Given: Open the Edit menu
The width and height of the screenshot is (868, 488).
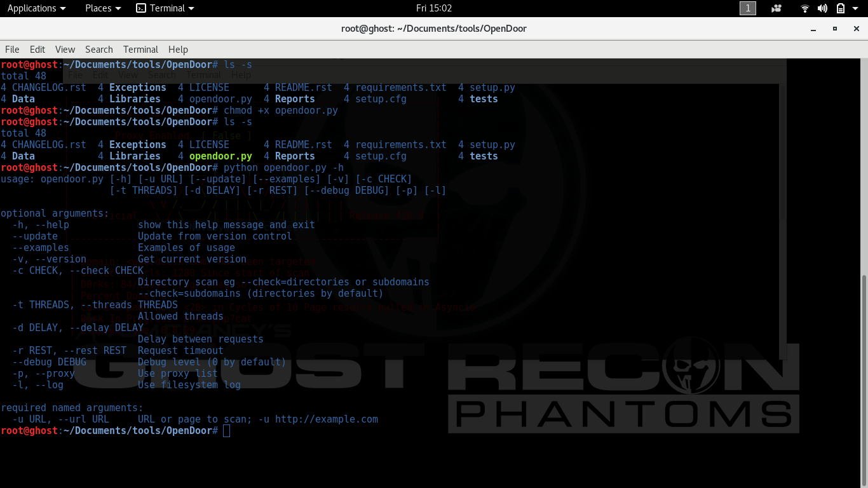Looking at the screenshot, I should [37, 50].
